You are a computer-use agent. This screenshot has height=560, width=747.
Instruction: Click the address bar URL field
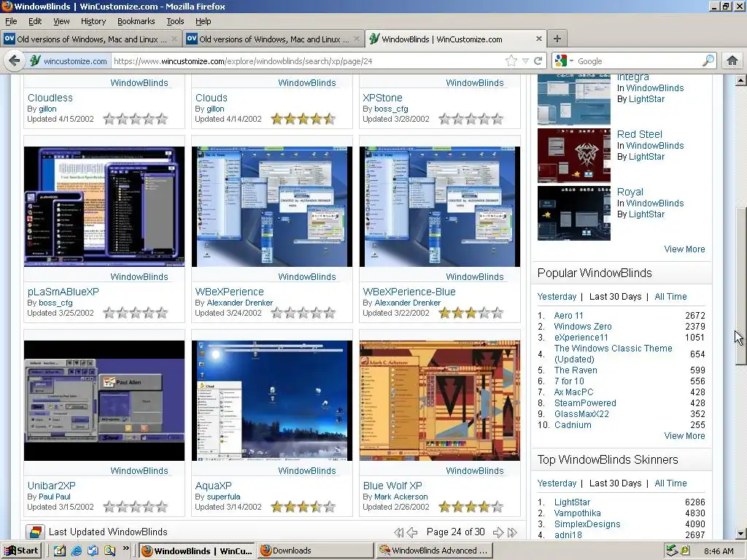coord(308,61)
